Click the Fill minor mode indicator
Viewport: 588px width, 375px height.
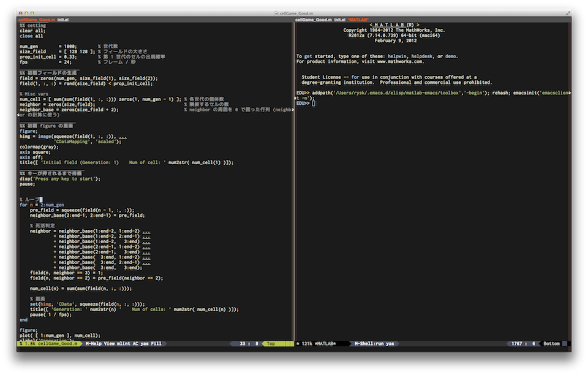(x=156, y=344)
